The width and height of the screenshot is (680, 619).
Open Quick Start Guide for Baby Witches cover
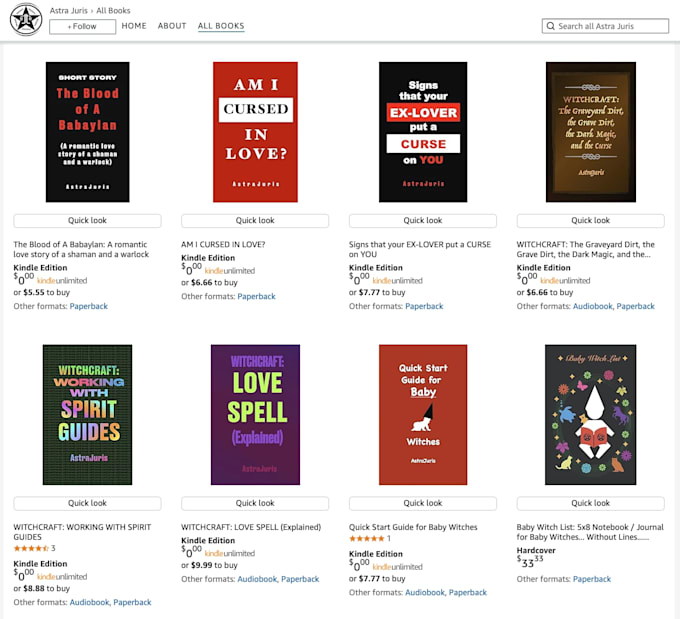[x=423, y=415]
